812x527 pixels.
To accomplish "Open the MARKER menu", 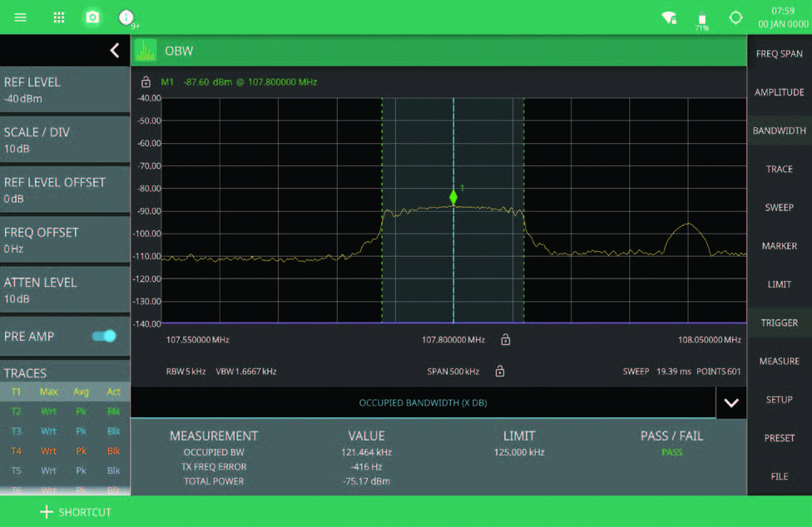I will coord(779,246).
